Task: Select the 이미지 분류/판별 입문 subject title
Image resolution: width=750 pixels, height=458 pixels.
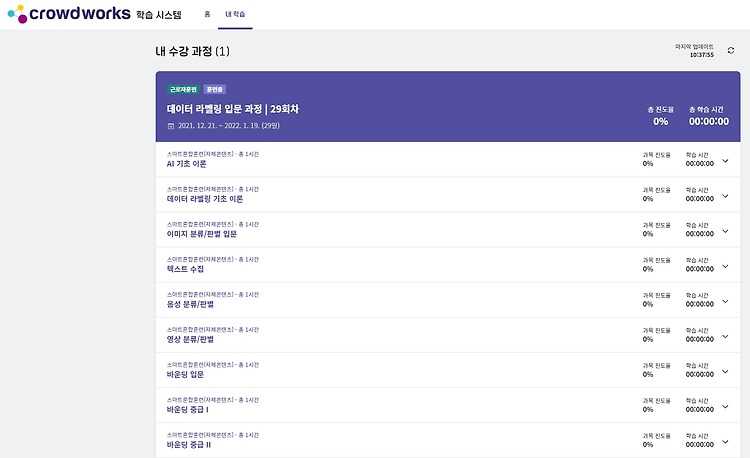Action: pos(202,234)
